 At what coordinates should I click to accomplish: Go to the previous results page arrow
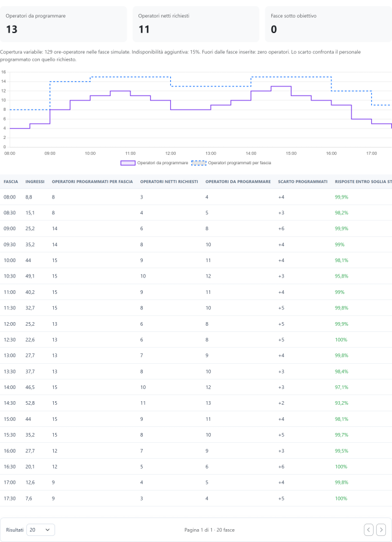[369, 530]
